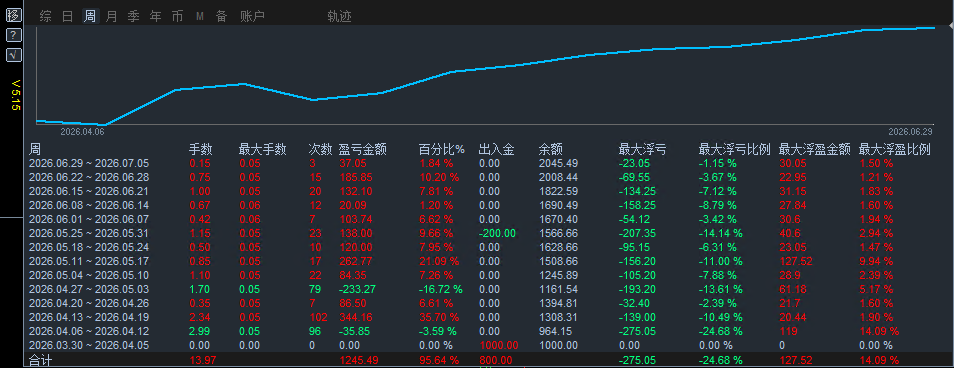The width and height of the screenshot is (954, 368).
Task: Click the chart end date 2026.06.29
Action: point(910,131)
